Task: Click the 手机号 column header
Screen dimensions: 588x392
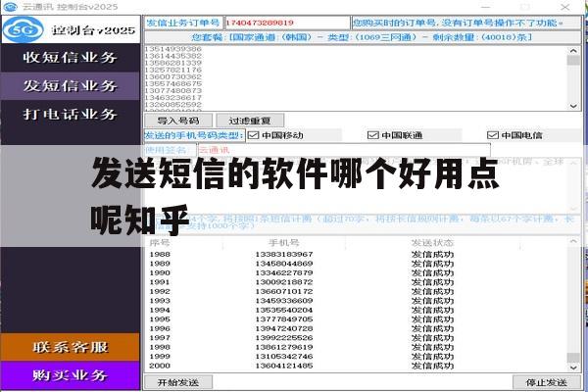Action: [x=284, y=243]
